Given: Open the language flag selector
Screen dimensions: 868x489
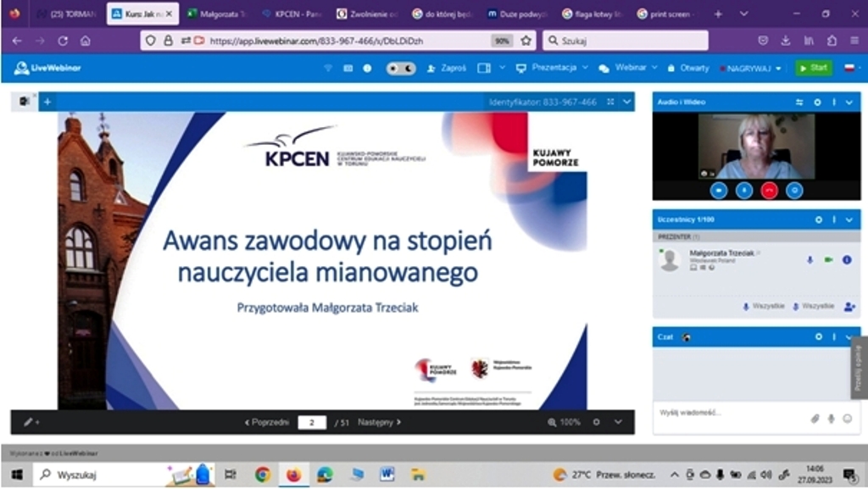Looking at the screenshot, I should [x=851, y=68].
